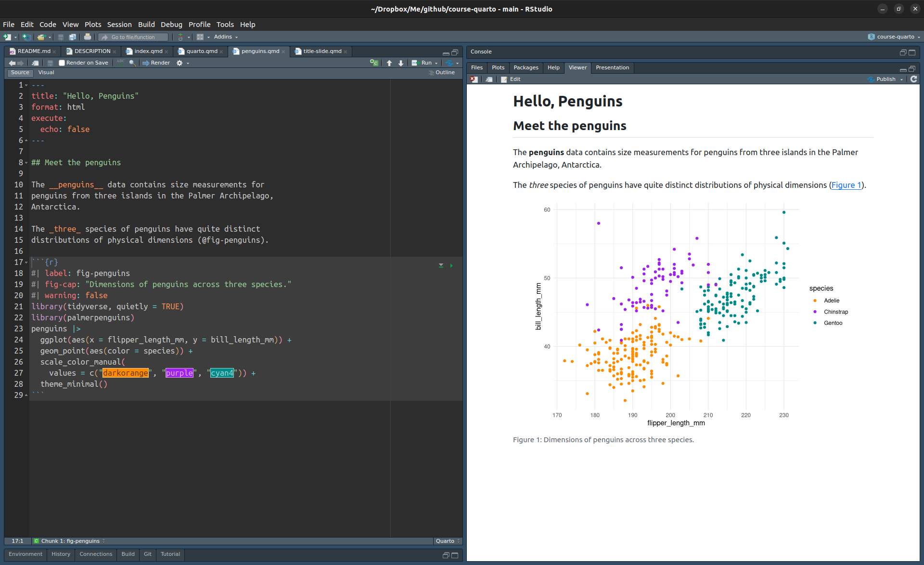
Task: Toggle the document Outline panel
Action: tap(442, 73)
